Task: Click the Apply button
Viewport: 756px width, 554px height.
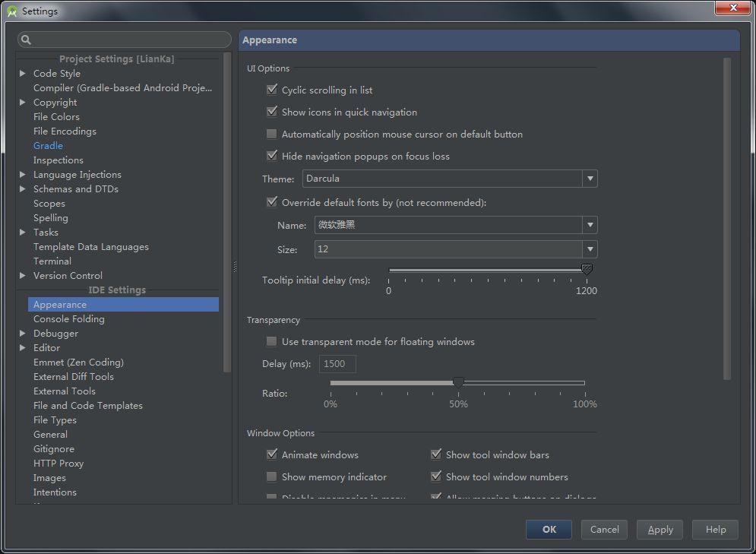Action: point(660,530)
